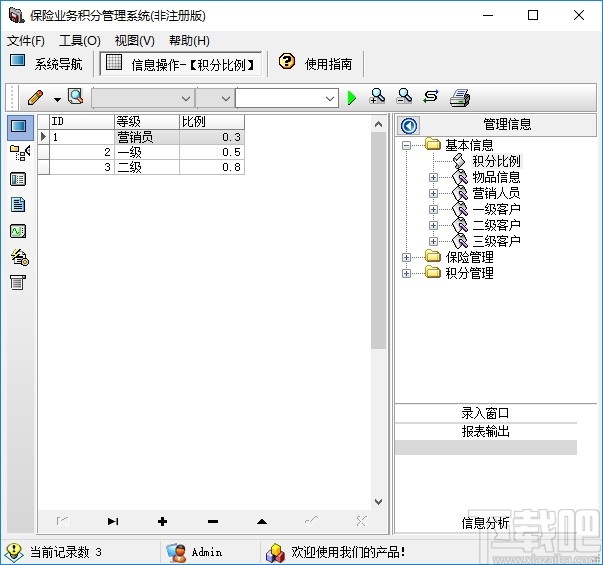Click the blue document icon in left sidebar
Screen dimensions: 603x565
(x=18, y=205)
